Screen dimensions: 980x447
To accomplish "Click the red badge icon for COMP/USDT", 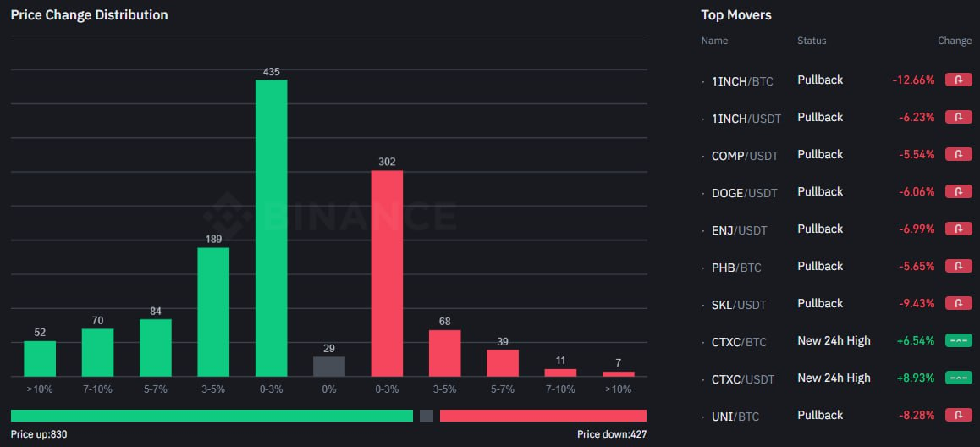I will click(959, 154).
